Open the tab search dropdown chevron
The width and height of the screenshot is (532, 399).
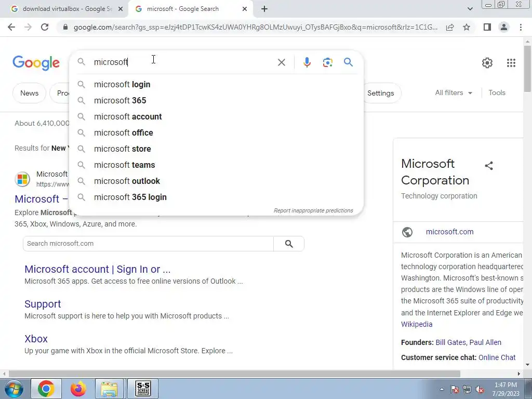point(470,9)
